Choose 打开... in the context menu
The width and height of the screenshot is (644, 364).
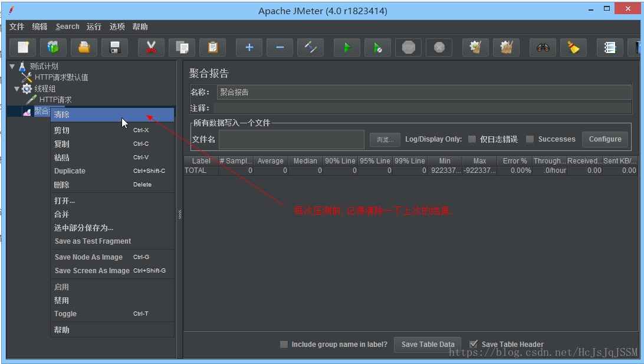coord(112,201)
